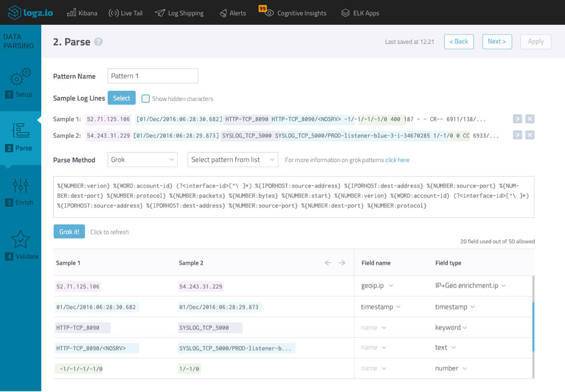This screenshot has height=392, width=565.
Task: Select the Enrich sliders step icon
Action: coord(20,185)
